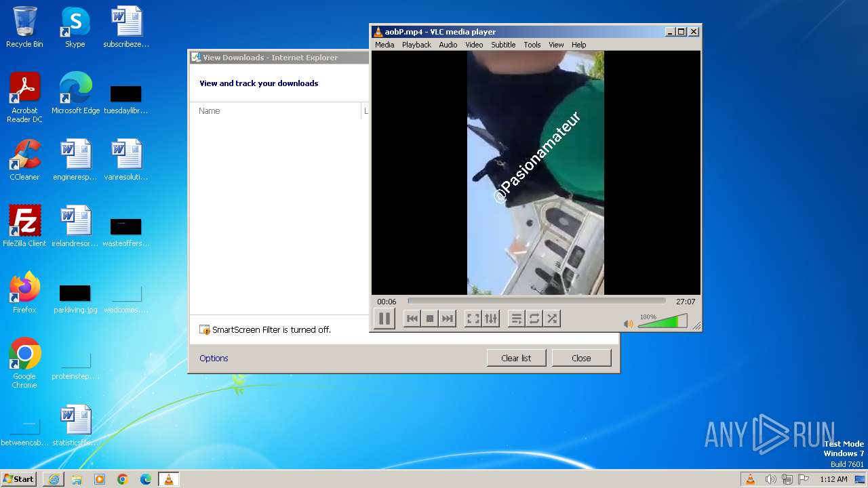Pause the video in VLC

[384, 319]
